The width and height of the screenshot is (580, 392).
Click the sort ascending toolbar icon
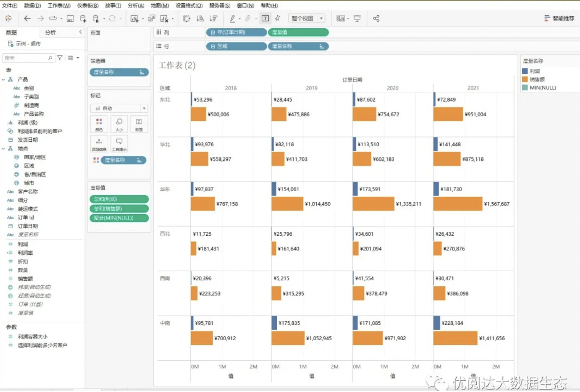pos(200,19)
